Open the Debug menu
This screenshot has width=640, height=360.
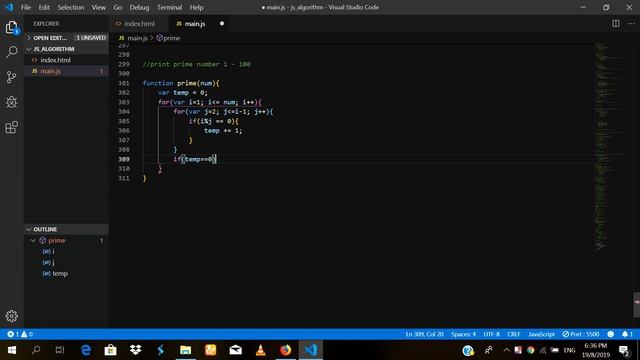click(139, 7)
